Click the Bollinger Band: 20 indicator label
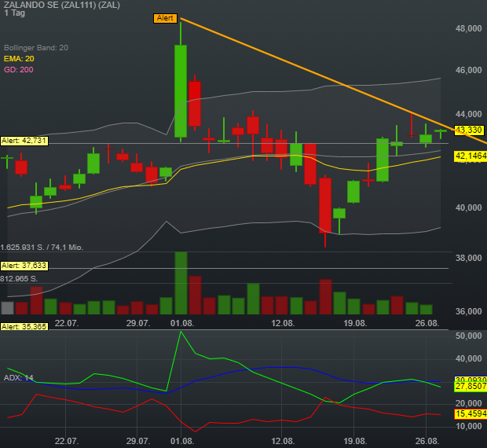Screen dimensions: 487x448 36,47
